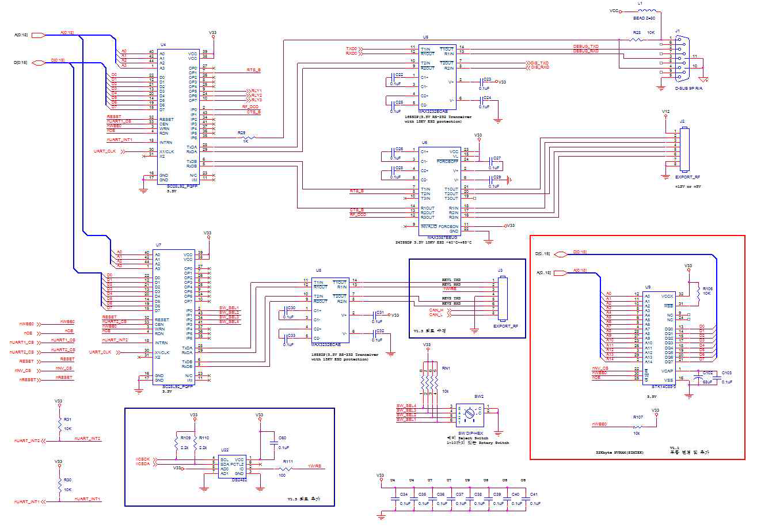The image size is (757, 532).
Task: Select decoupling capacitor C41 in the bottom row
Action: click(x=526, y=499)
